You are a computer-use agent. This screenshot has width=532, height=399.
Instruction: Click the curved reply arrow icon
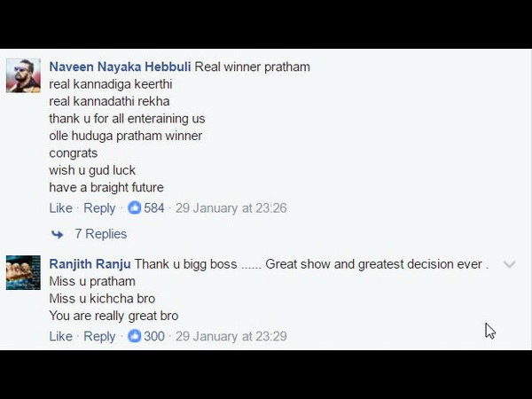click(x=57, y=234)
